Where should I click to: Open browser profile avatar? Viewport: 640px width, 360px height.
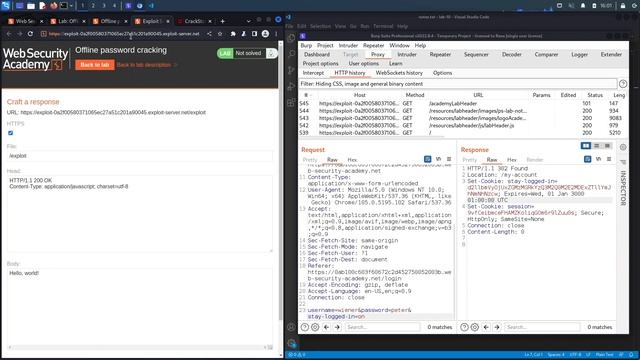(x=265, y=34)
